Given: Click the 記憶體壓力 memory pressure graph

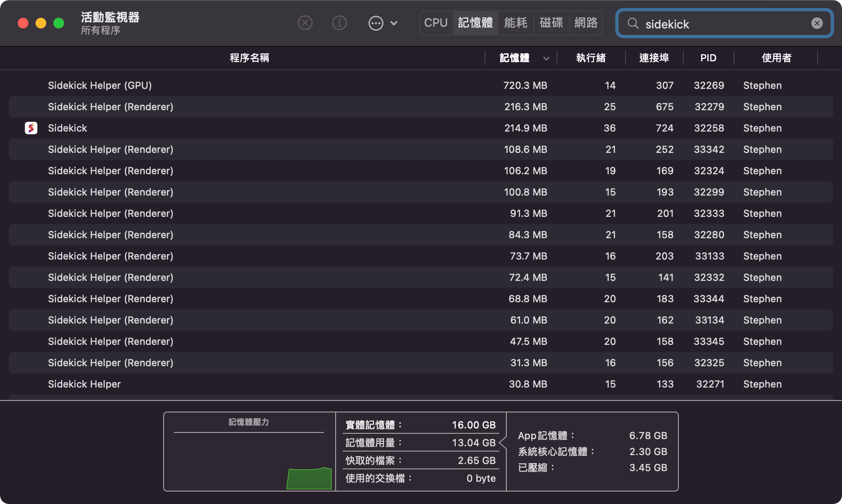Looking at the screenshot, I should (x=249, y=452).
